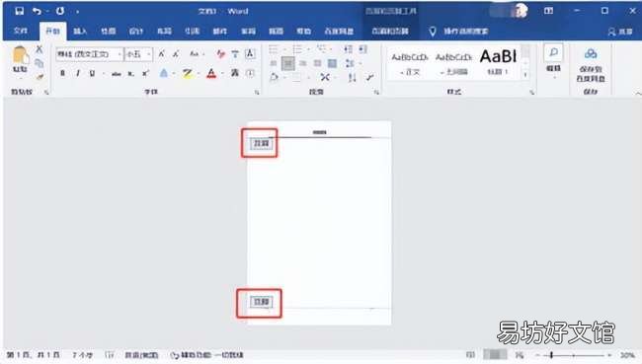Click the zoom slider in status bar
642x364 pixels.
[x=574, y=355]
